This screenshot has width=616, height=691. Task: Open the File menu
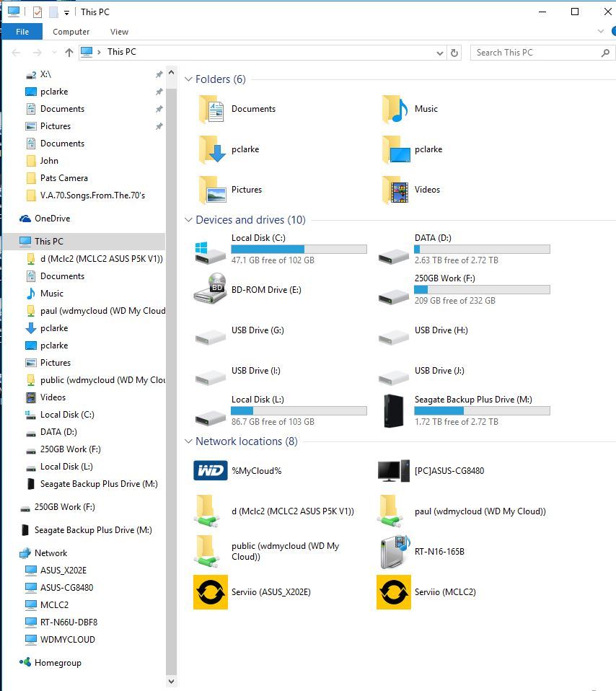pos(22,32)
